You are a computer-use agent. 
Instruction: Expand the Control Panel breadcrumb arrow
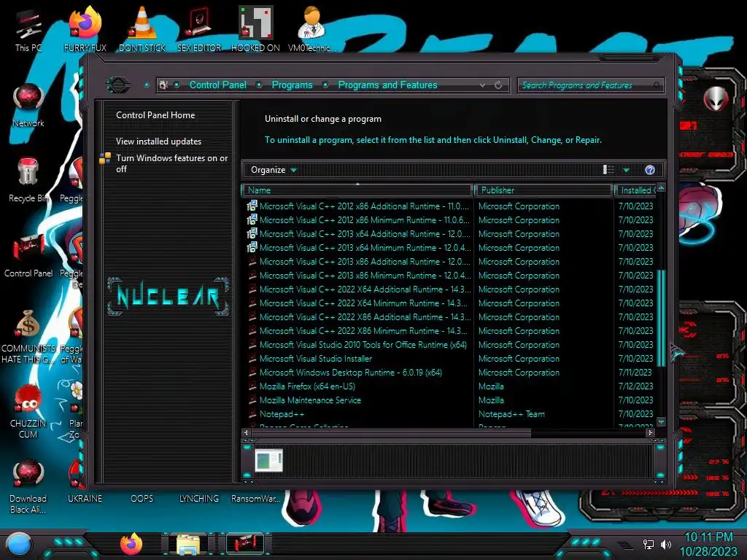[259, 85]
